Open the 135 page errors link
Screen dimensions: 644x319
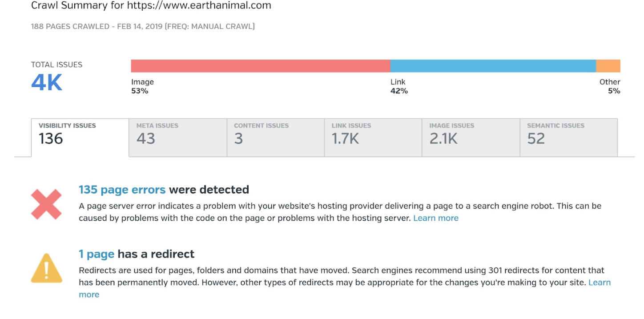122,190
